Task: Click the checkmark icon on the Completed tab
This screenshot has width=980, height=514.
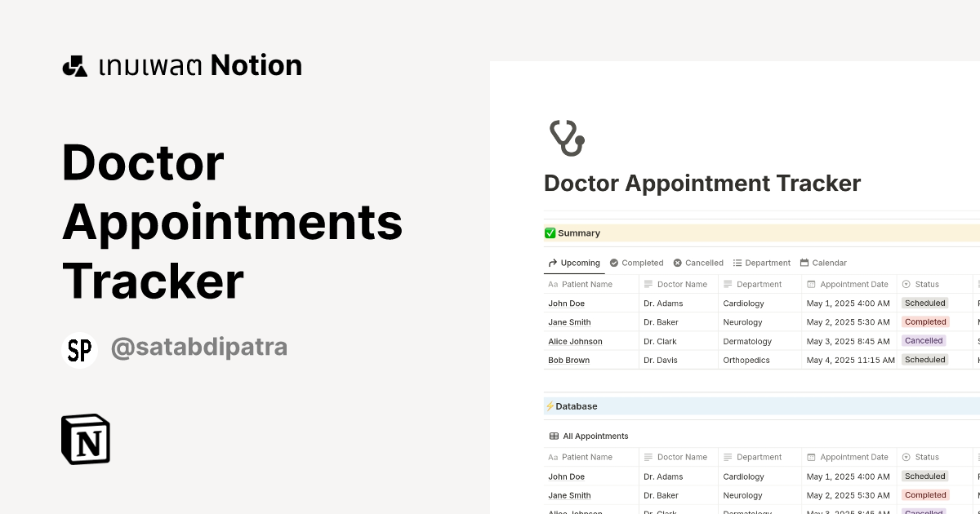Action: 612,263
